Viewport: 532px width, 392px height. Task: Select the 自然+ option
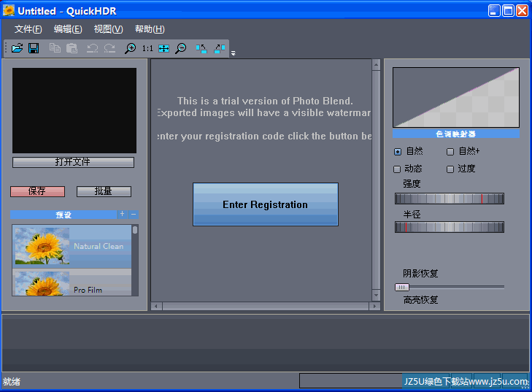pos(450,151)
